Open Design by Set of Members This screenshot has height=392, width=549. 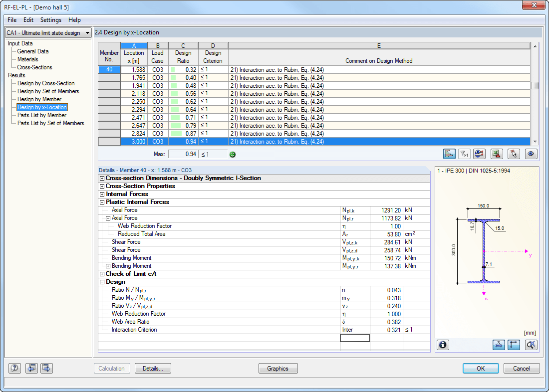click(x=48, y=91)
